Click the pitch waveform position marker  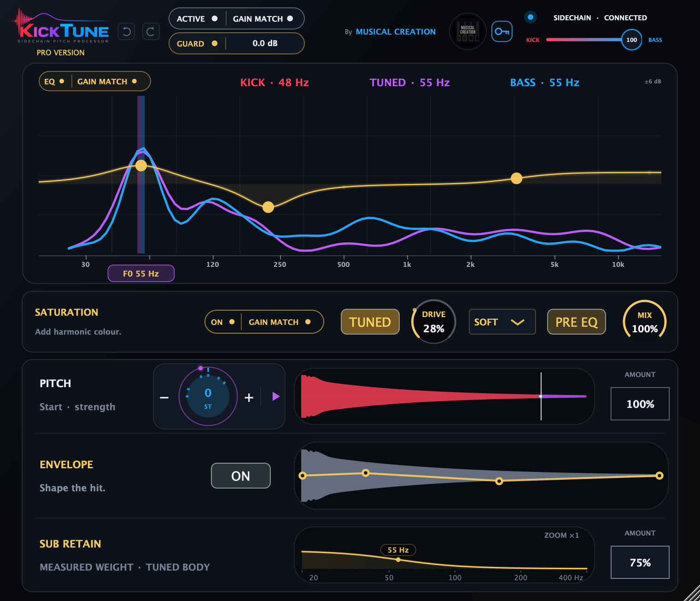coord(541,396)
